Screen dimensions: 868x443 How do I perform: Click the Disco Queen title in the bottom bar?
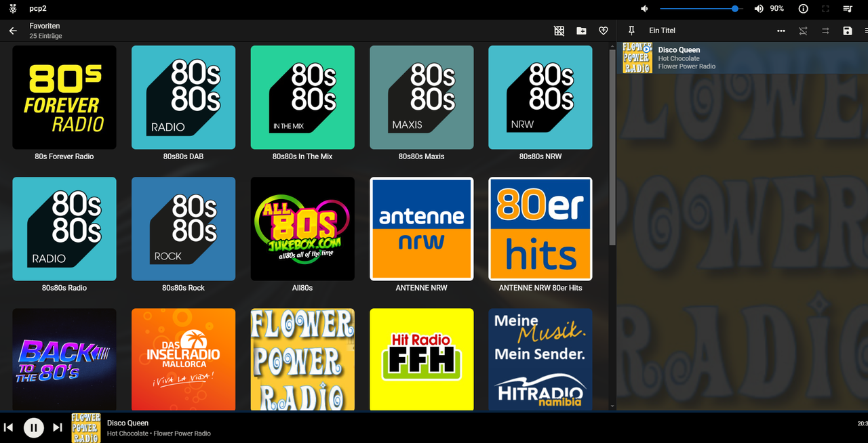click(x=127, y=423)
